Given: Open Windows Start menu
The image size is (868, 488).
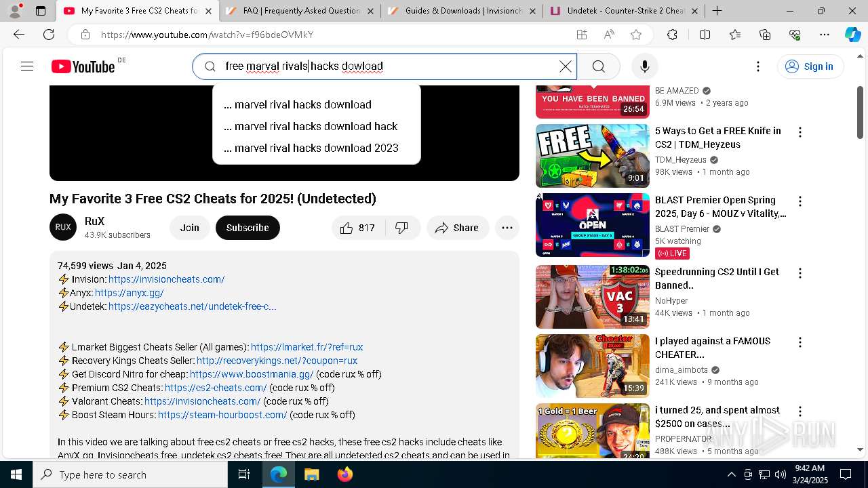Looking at the screenshot, I should [x=16, y=474].
